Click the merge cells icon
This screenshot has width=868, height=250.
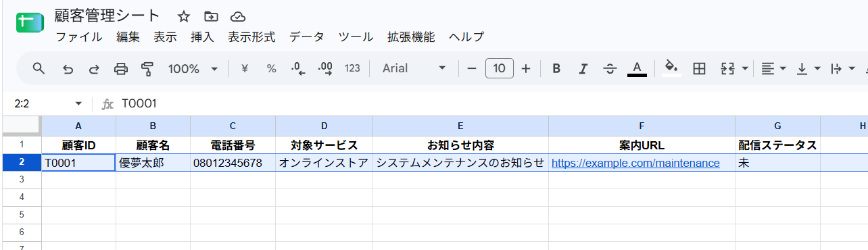(x=727, y=68)
